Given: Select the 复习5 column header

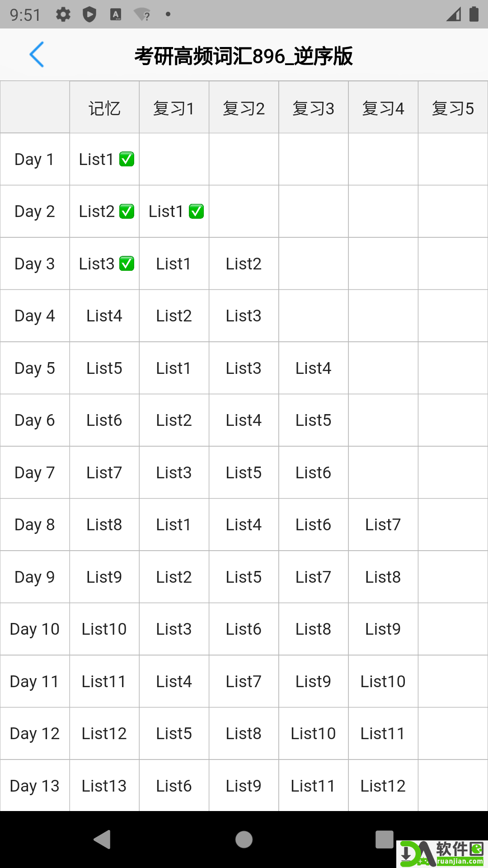Looking at the screenshot, I should coord(453,108).
